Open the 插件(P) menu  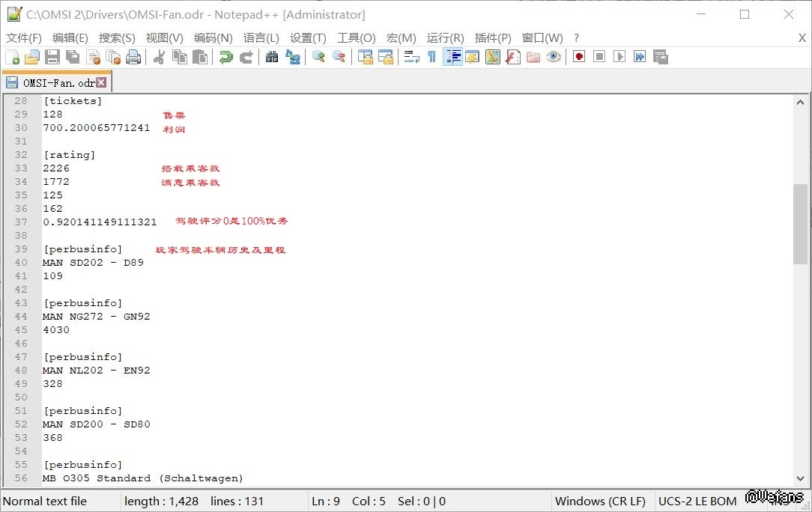pos(493,37)
